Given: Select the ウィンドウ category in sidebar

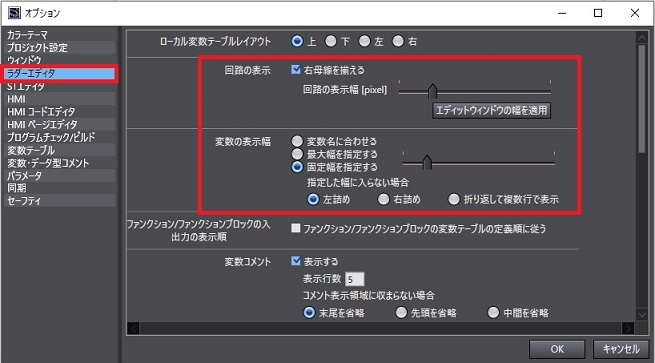Looking at the screenshot, I should [60, 60].
